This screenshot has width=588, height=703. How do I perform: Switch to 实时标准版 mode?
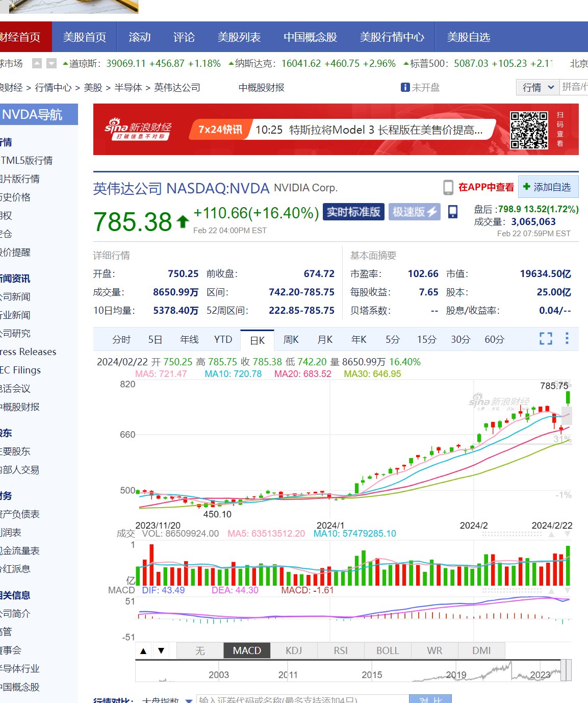point(353,212)
